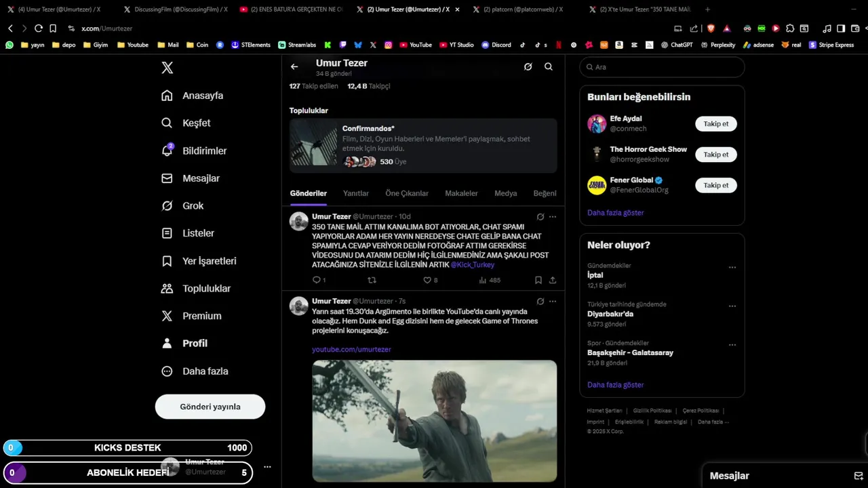Show more trends under Neler oluyor
This screenshot has height=488, width=868.
[616, 385]
